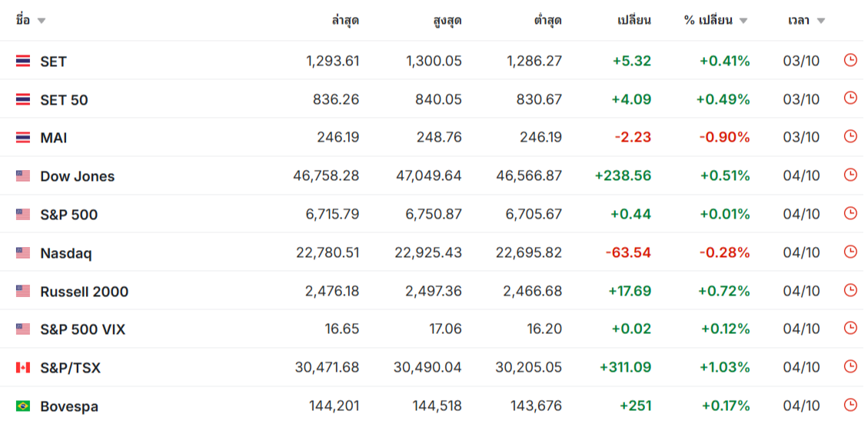Click the สูงสุด column header
The width and height of the screenshot is (868, 421).
pyautogui.click(x=447, y=21)
